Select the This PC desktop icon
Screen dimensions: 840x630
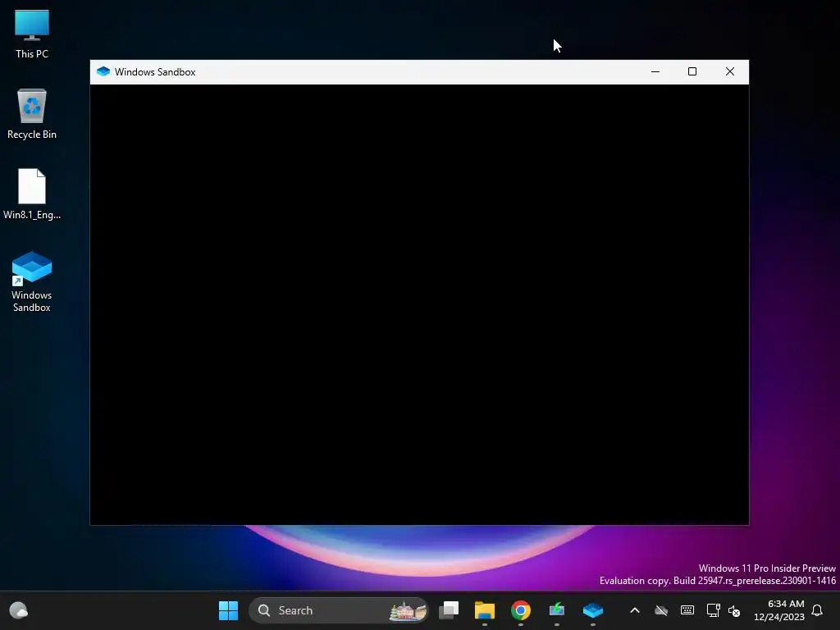32,34
